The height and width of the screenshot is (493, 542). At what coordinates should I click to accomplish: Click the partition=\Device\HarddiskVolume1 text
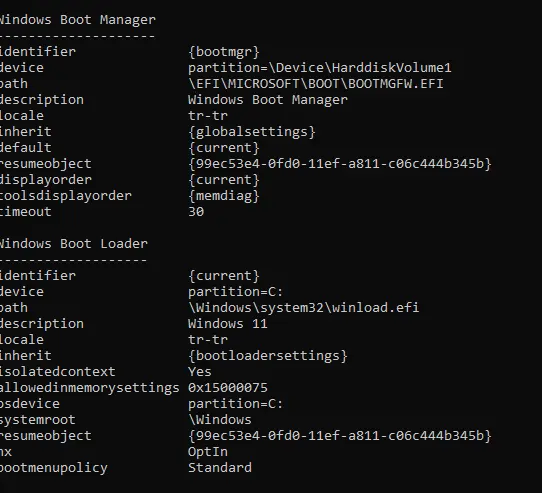[x=320, y=68]
